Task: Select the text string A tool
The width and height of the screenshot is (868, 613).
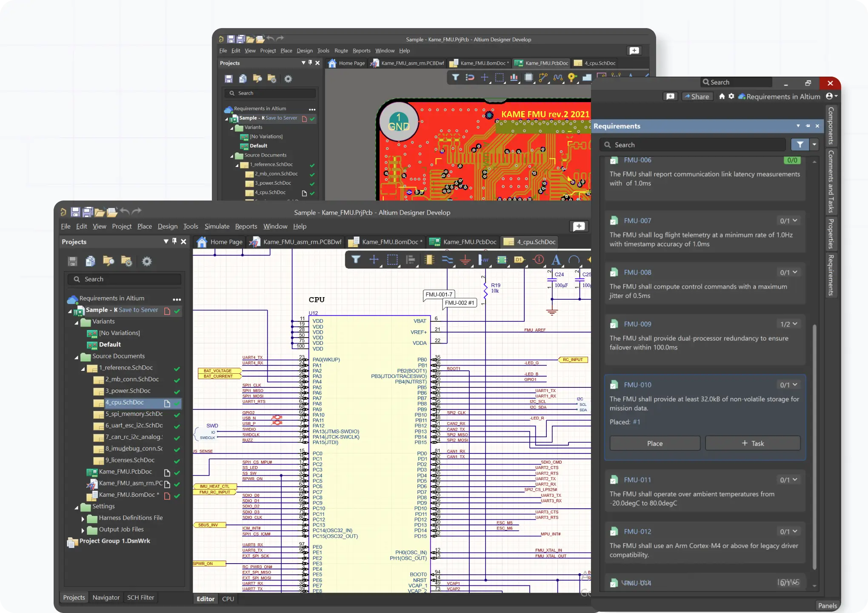Action: click(556, 259)
